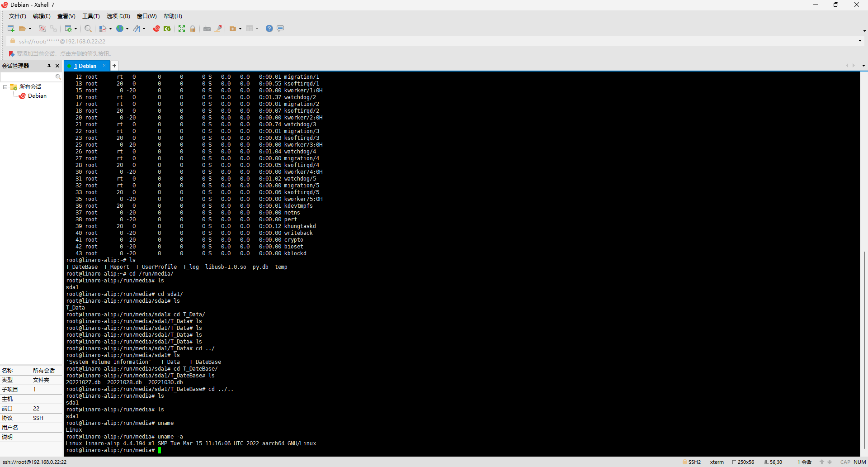Screen dimensions: 868x467
Task: Click the grayed layout grid icon
Action: (x=250, y=29)
